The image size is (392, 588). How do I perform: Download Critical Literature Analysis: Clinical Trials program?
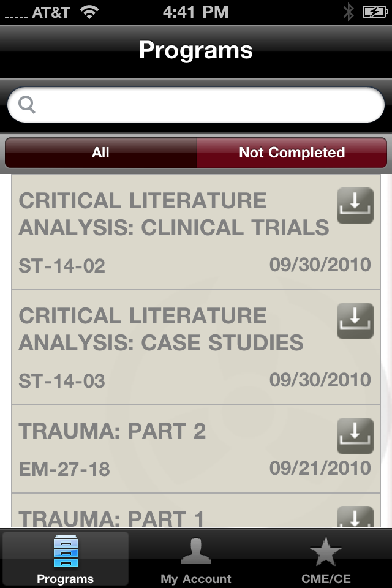[355, 206]
